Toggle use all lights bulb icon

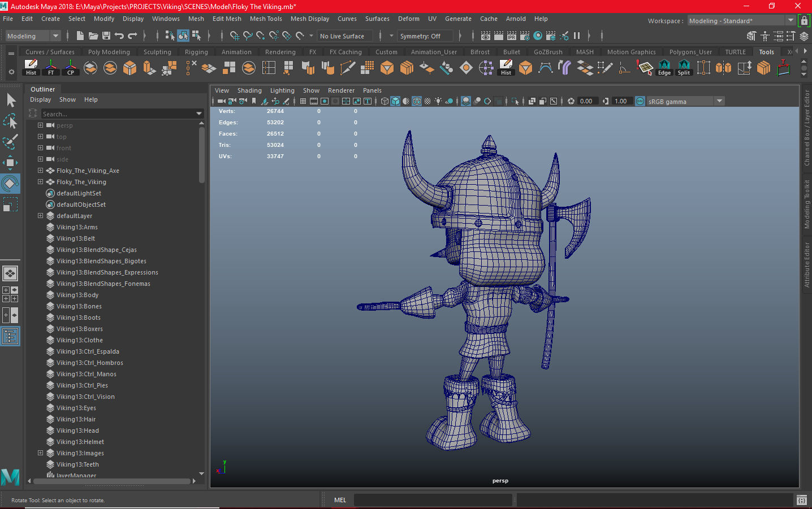[438, 101]
